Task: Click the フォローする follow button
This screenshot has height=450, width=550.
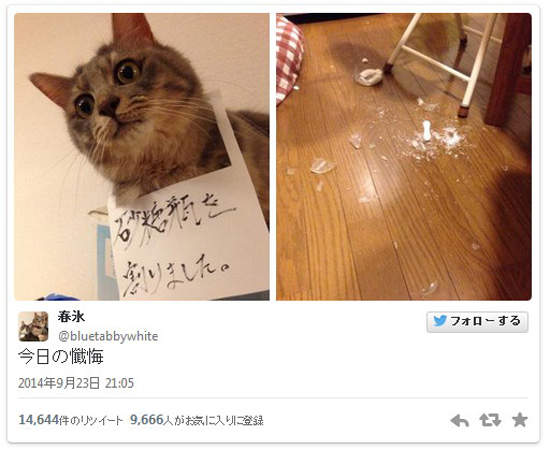Action: 477,321
